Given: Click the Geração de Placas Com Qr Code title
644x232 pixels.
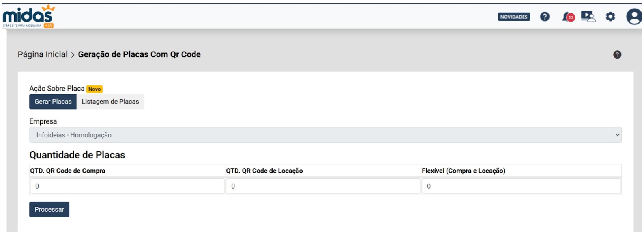Looking at the screenshot, I should (x=139, y=54).
